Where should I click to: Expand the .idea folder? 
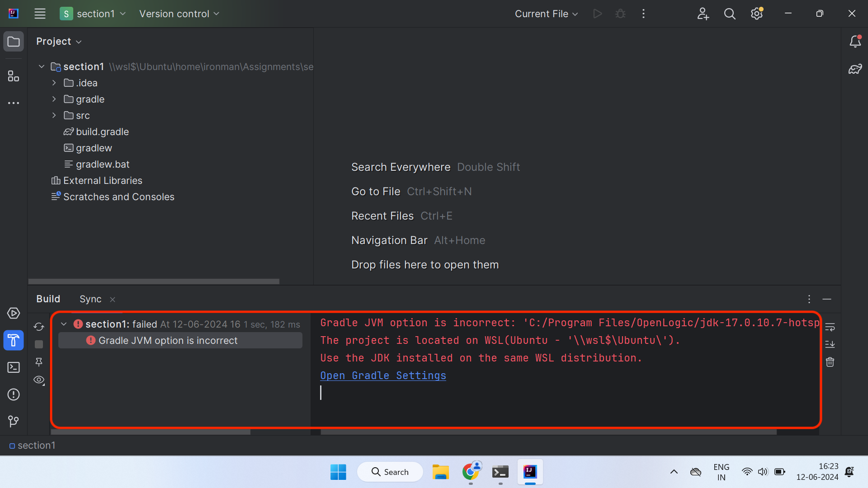[54, 83]
